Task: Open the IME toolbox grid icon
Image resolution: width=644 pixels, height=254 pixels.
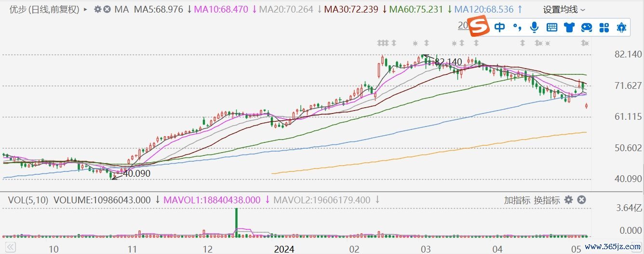Action: click(x=604, y=27)
